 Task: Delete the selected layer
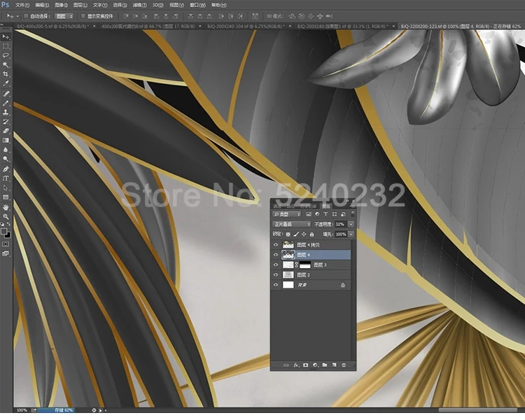coord(344,365)
